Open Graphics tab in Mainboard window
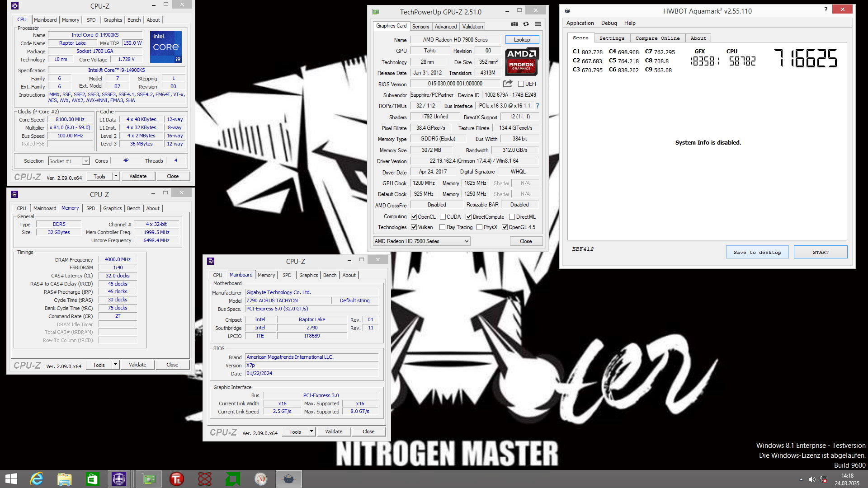The image size is (868, 488). [308, 275]
